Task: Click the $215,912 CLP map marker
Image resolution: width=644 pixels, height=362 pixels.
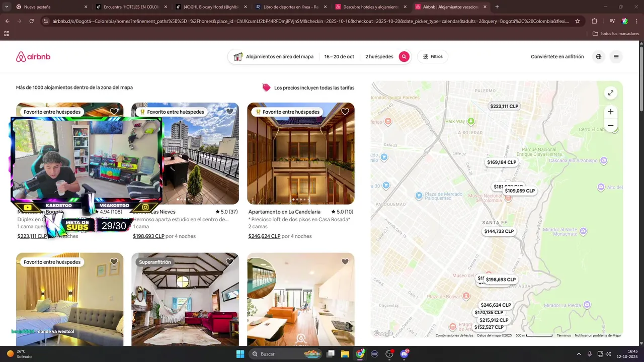Action: pyautogui.click(x=494, y=320)
